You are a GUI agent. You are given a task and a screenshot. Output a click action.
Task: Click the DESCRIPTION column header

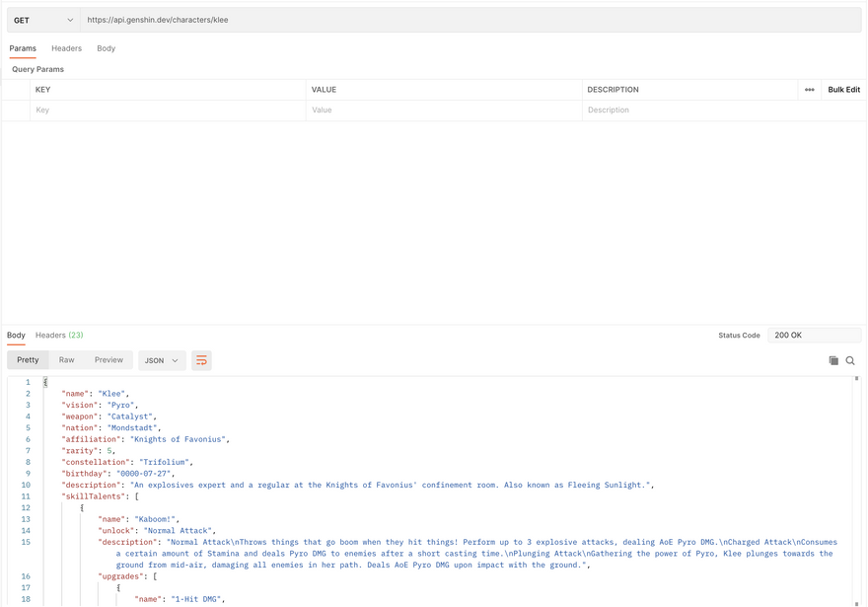coord(613,90)
